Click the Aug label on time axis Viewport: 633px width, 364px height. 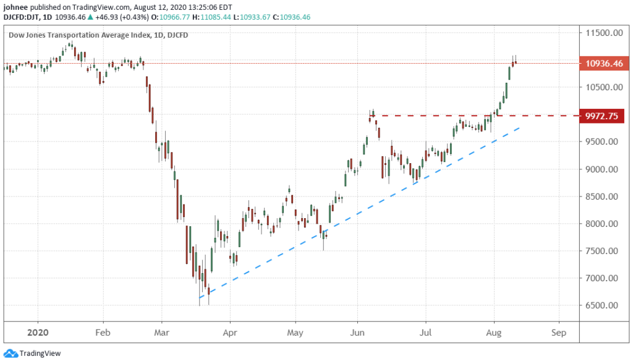493,331
